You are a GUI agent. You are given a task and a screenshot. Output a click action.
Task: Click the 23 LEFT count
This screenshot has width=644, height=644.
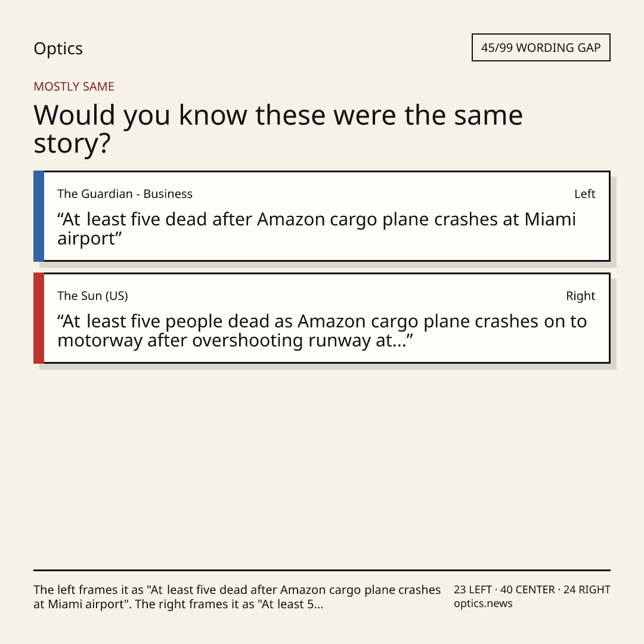(473, 590)
